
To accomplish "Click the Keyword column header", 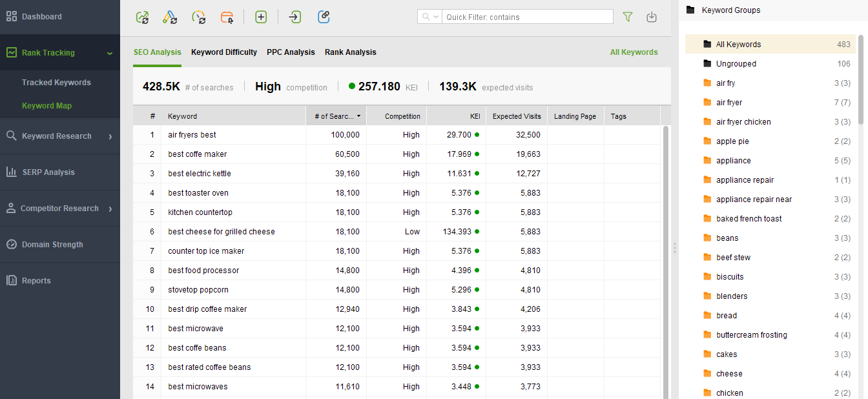I will 233,116.
